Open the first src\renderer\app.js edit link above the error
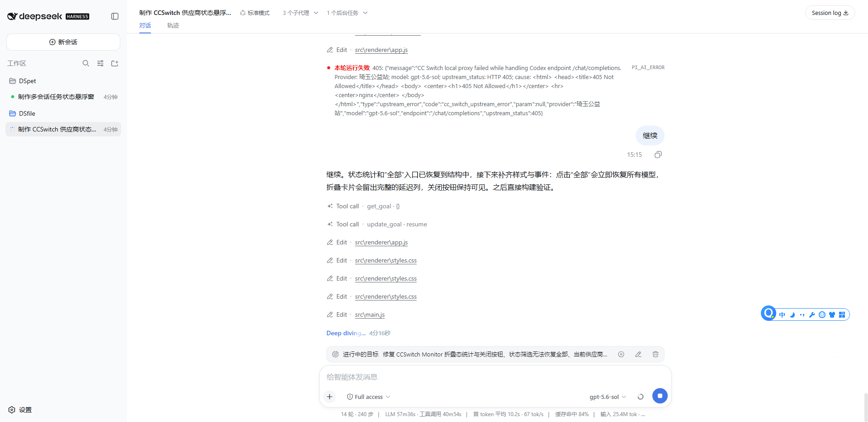868x422 pixels. pyautogui.click(x=381, y=50)
